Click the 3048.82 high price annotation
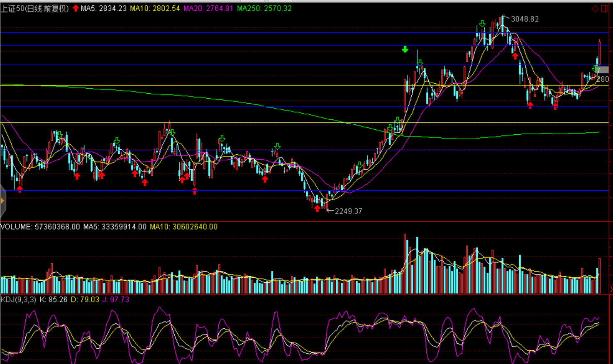This screenshot has height=364, width=613. click(x=525, y=19)
